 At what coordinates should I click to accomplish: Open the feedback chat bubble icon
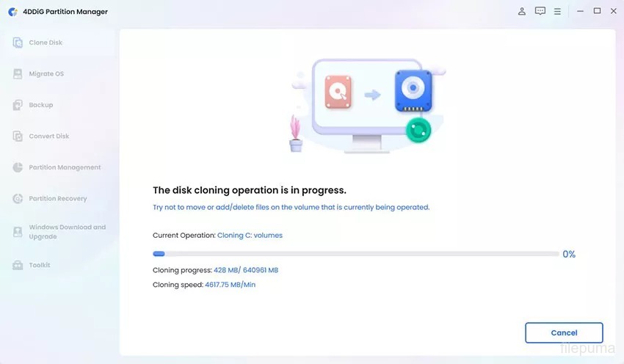pos(540,11)
